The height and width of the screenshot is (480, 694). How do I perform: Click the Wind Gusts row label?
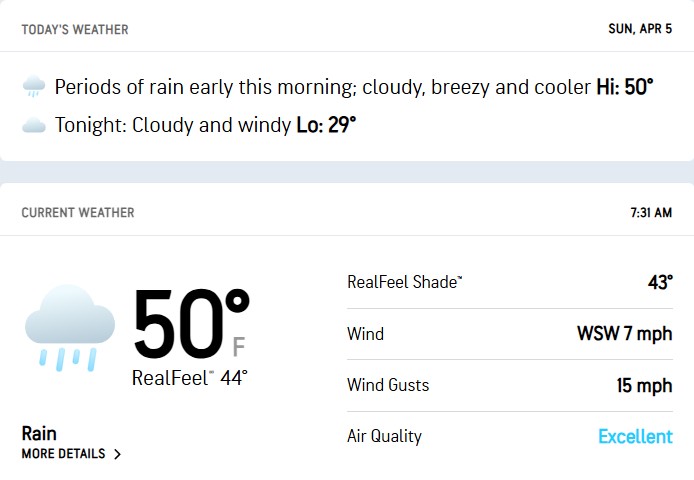coord(387,385)
